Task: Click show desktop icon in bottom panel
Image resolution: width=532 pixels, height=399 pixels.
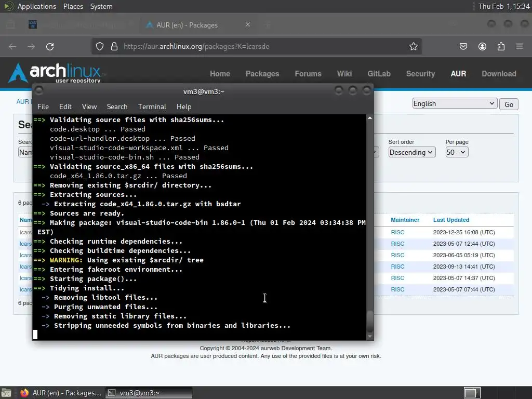Action: (6, 393)
